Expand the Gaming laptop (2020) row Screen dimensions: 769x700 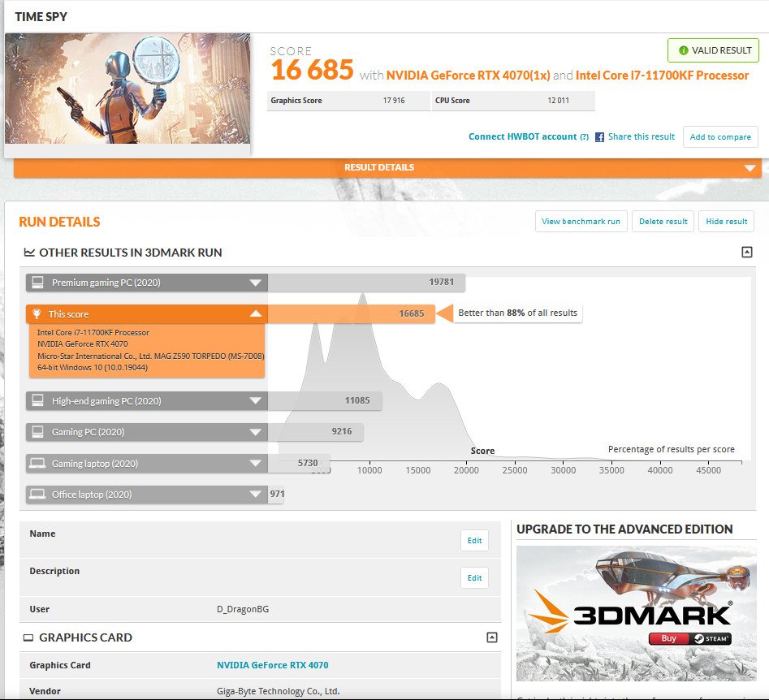pos(255,463)
